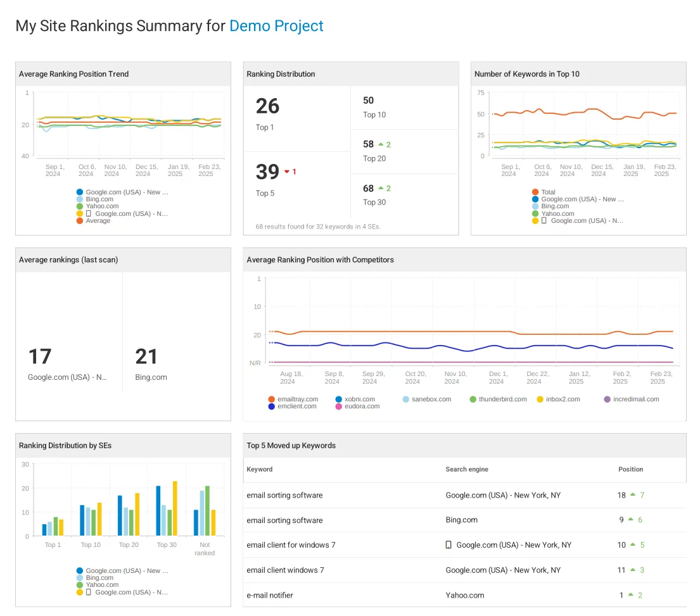Click the 50 Top 10 value
700x616 pixels.
[368, 101]
